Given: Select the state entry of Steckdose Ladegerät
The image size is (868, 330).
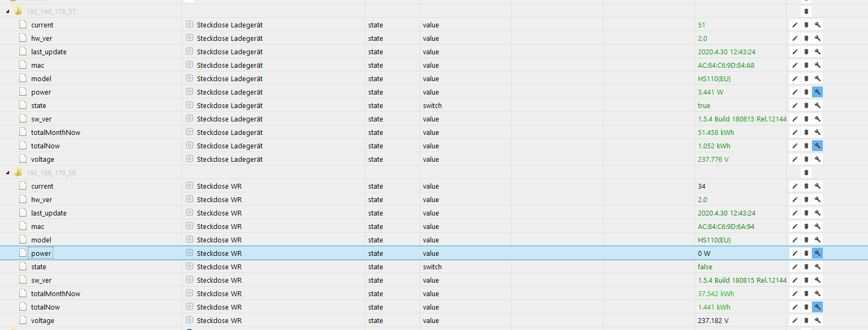Looking at the screenshot, I should [x=39, y=105].
